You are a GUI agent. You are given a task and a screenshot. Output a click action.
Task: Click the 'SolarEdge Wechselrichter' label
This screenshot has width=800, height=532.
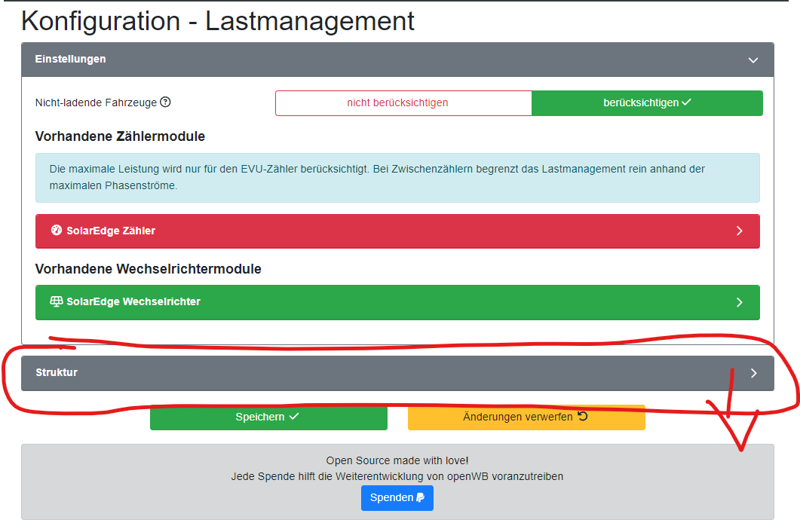pos(133,301)
